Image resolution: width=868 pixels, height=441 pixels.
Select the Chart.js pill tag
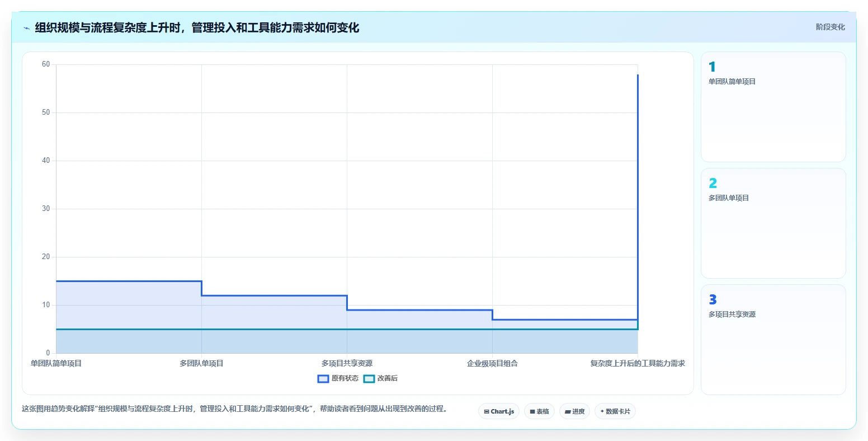pos(499,411)
